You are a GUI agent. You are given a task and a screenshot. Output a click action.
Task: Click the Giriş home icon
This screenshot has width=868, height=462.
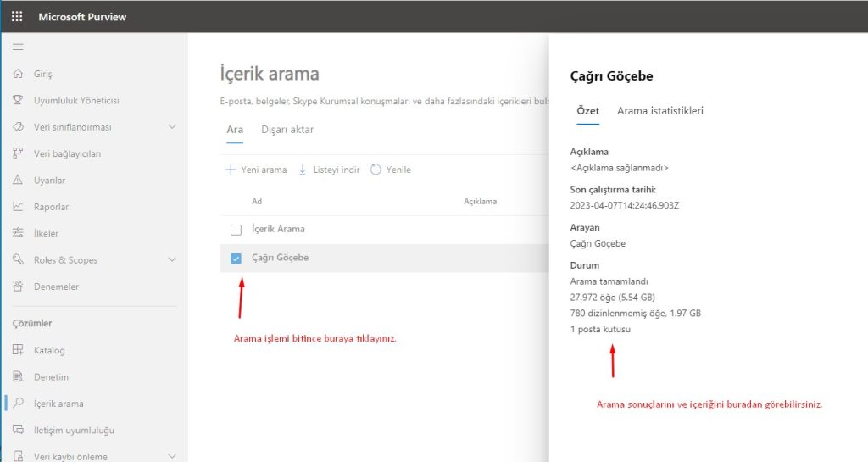(x=18, y=74)
